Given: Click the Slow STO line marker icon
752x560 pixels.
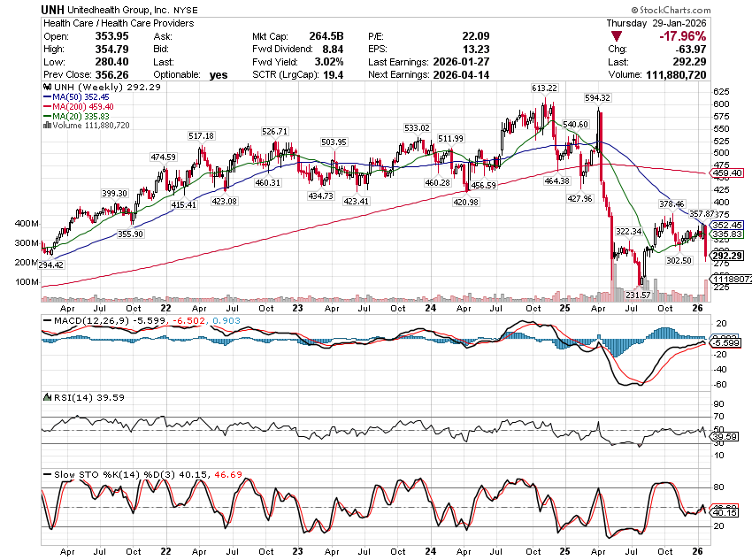Looking at the screenshot, I should [x=46, y=475].
